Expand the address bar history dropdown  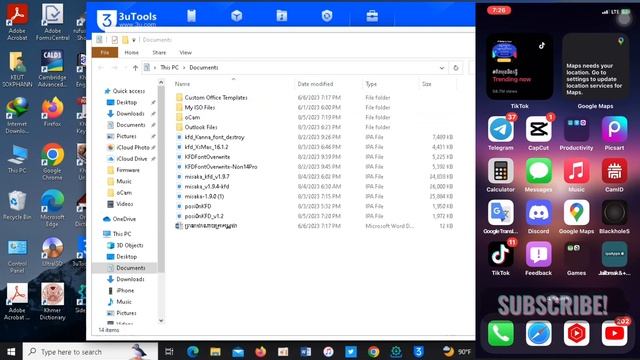442,68
